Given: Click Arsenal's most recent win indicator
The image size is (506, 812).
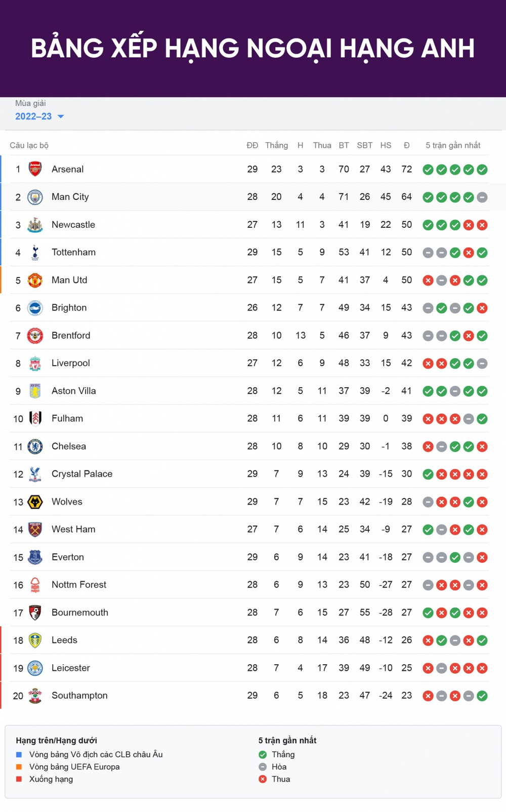Looking at the screenshot, I should 482,170.
